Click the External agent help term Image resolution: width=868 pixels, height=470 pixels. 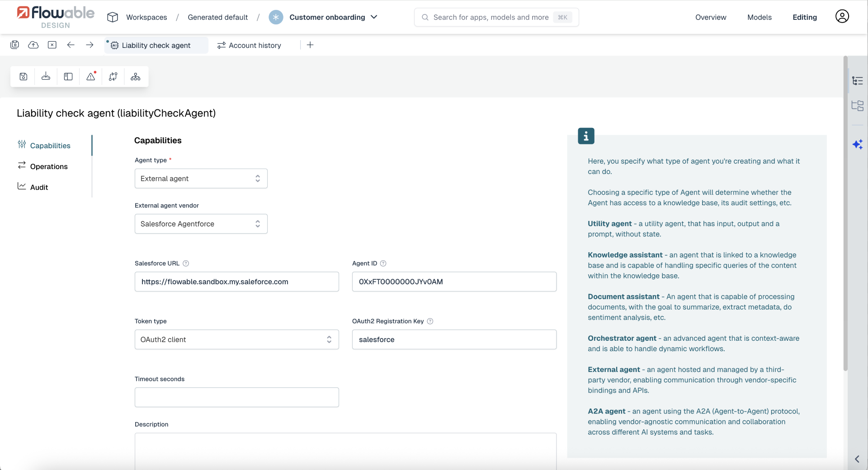click(x=614, y=369)
